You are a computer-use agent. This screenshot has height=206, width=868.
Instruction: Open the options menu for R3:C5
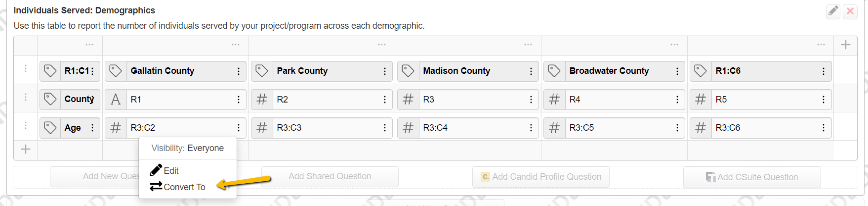[677, 128]
